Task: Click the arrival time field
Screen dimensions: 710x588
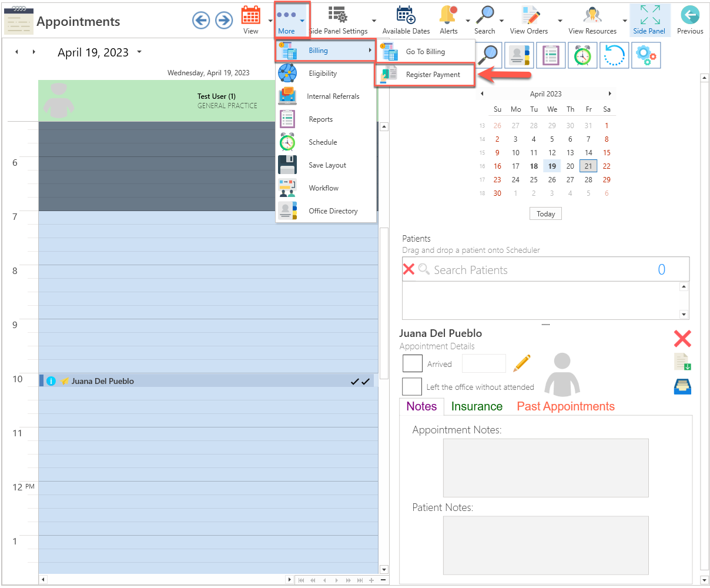Action: [x=484, y=363]
